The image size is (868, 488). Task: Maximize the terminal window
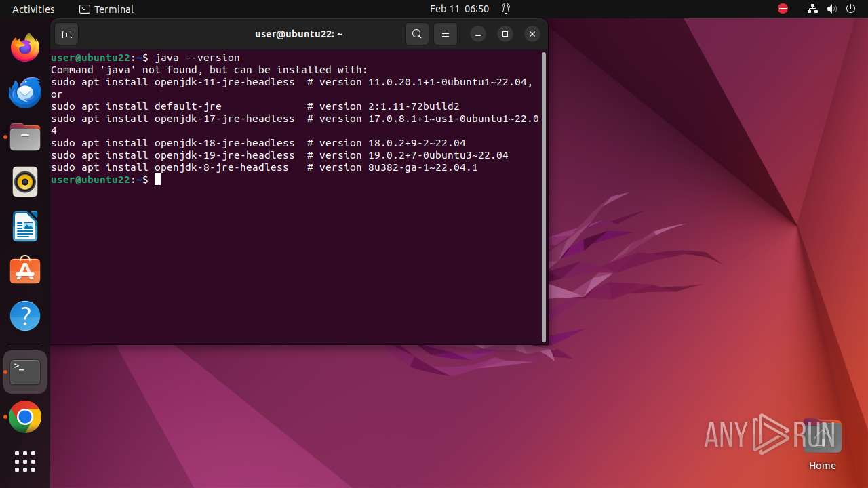[x=505, y=34]
